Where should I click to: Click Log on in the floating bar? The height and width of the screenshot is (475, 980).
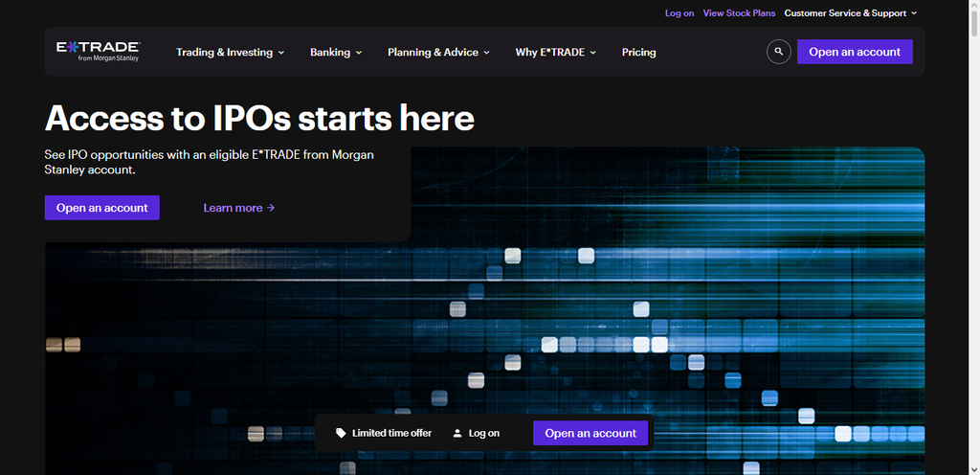click(483, 433)
